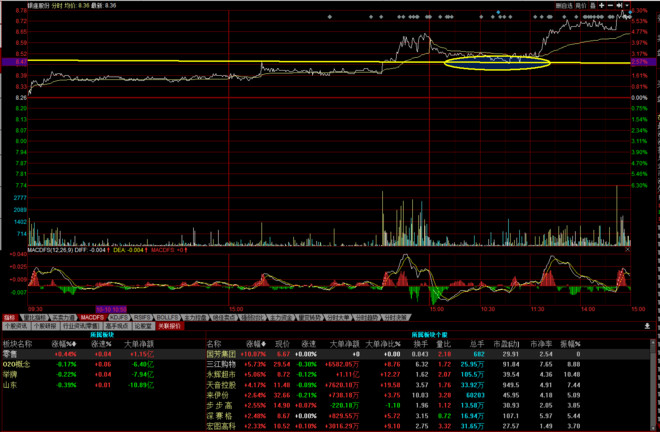The image size is (660, 432).
Task: Click the 所属板块个股 table title
Action: [428, 335]
